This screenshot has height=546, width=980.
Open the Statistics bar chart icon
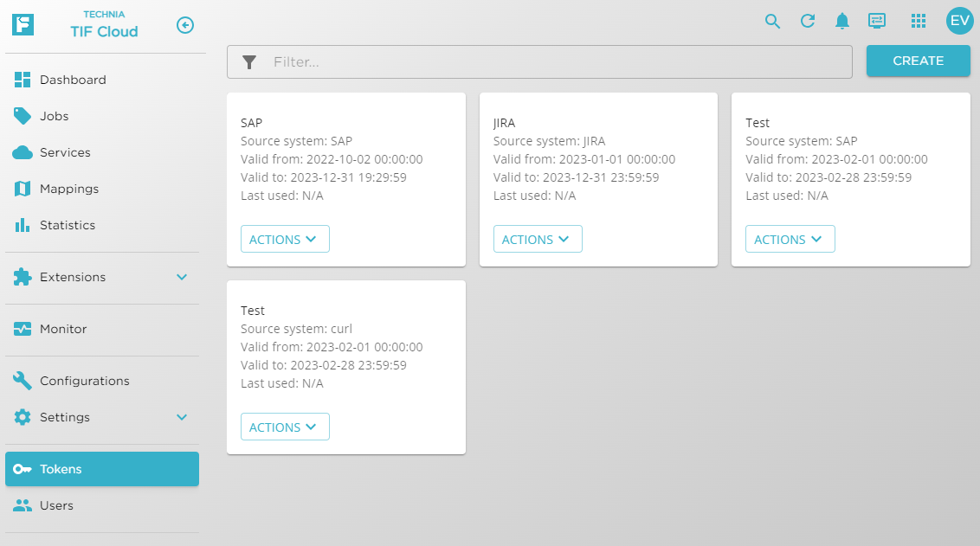point(22,225)
